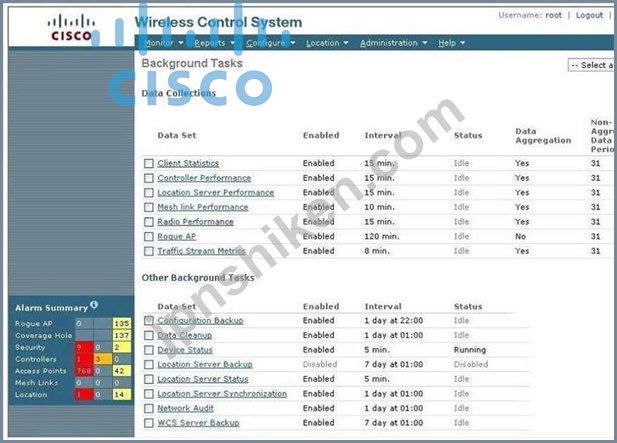Check the Radio Performance checkbox
The height and width of the screenshot is (443, 617).
pos(148,222)
